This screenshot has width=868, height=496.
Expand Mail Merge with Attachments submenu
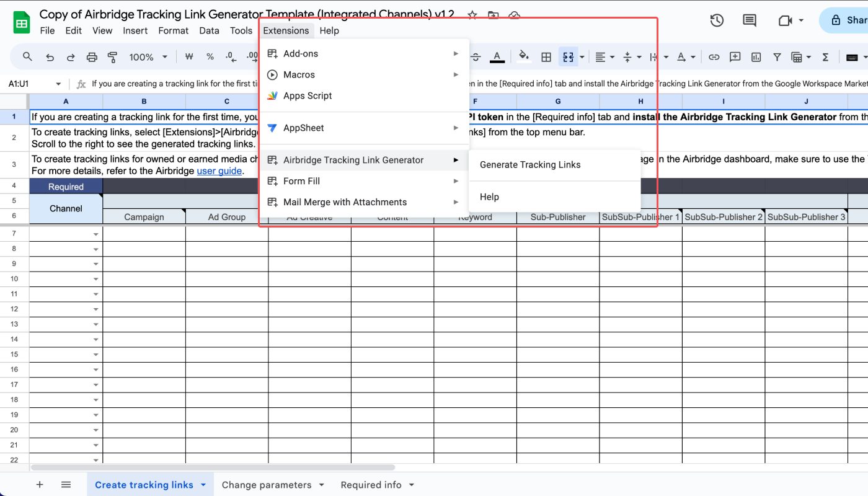coord(364,202)
